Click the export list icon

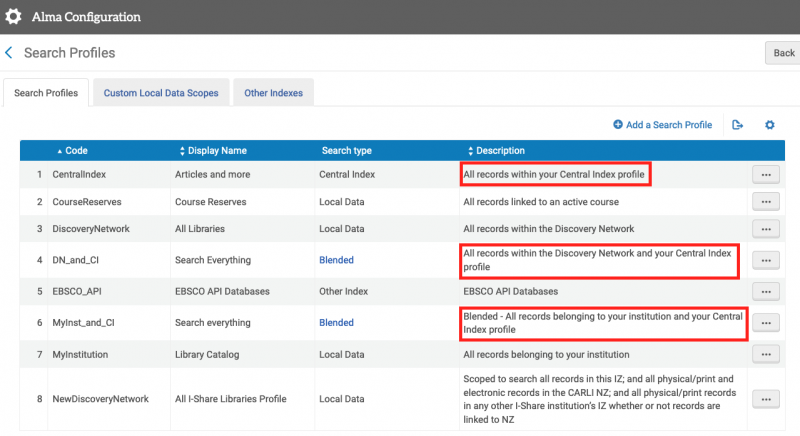click(x=737, y=125)
